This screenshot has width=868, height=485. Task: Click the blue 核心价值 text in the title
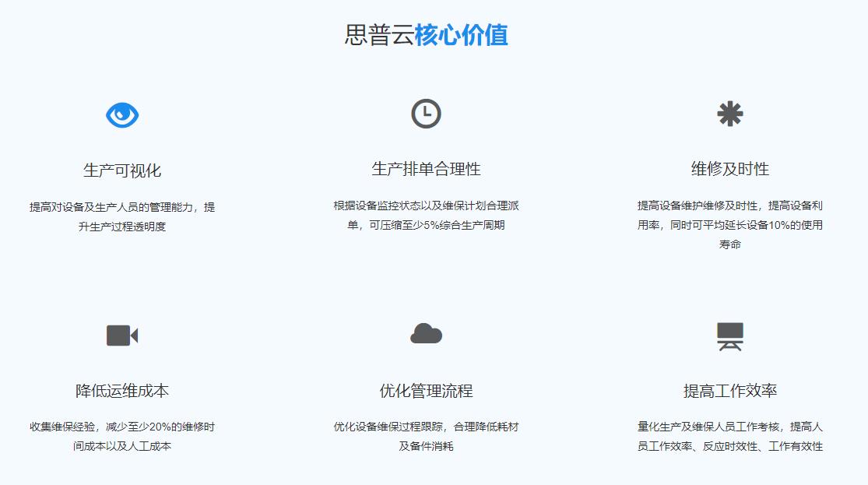462,36
